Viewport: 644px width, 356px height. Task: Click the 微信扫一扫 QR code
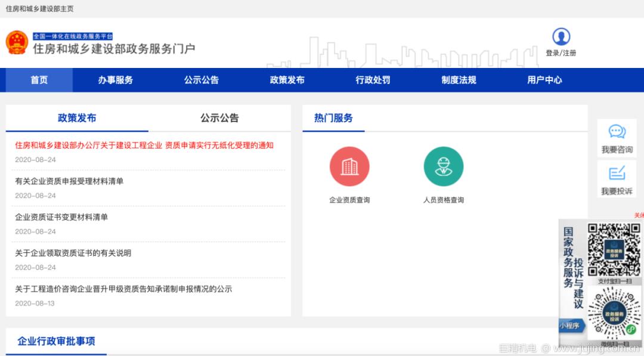click(615, 311)
